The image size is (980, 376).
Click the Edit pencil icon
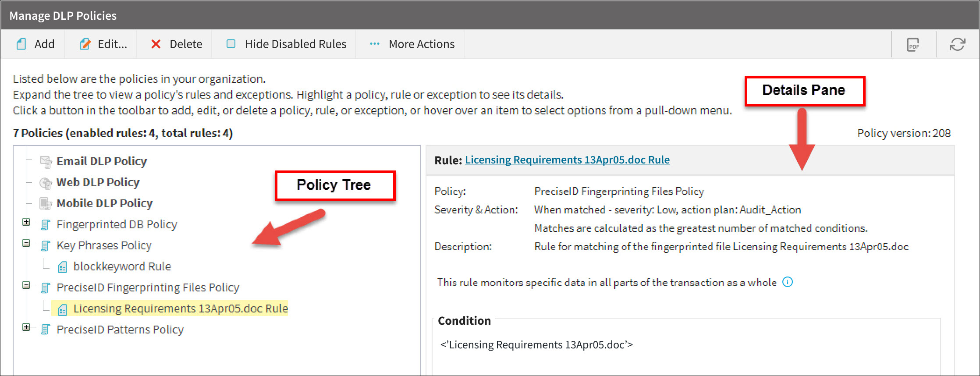(x=85, y=44)
